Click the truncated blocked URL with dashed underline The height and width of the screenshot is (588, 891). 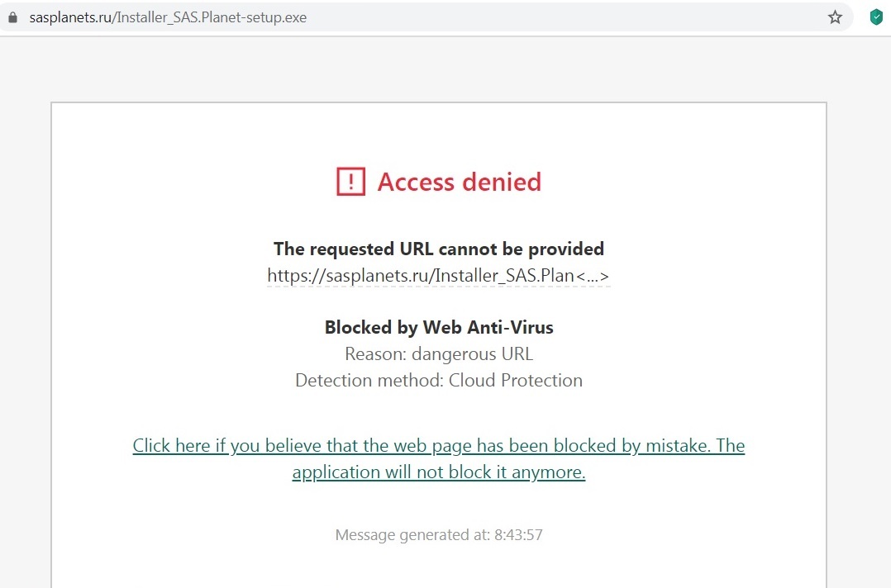420,276
